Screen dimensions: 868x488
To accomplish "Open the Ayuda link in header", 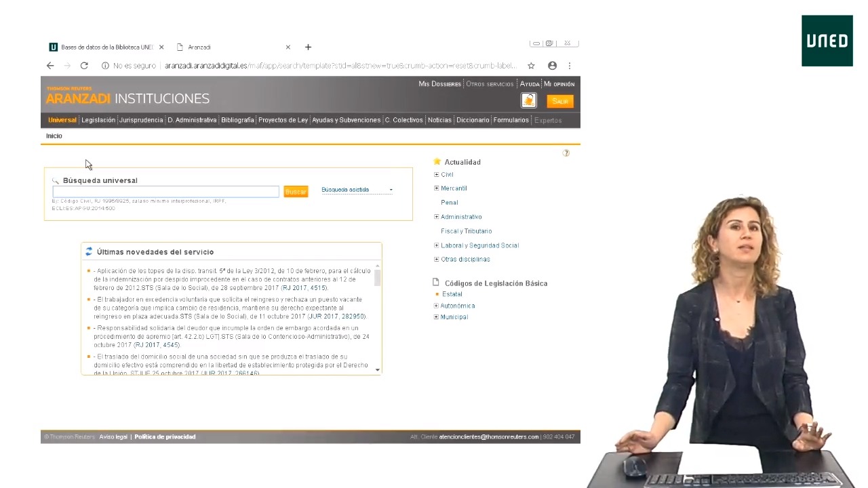I will point(530,84).
